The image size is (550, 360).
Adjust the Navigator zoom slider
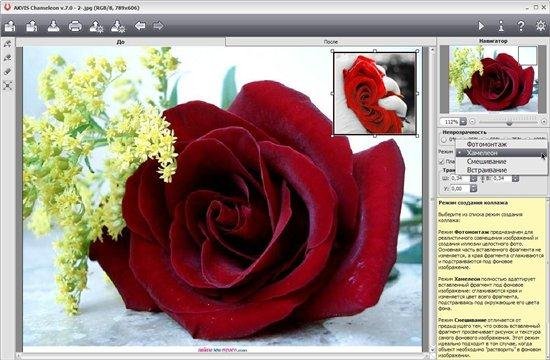509,122
